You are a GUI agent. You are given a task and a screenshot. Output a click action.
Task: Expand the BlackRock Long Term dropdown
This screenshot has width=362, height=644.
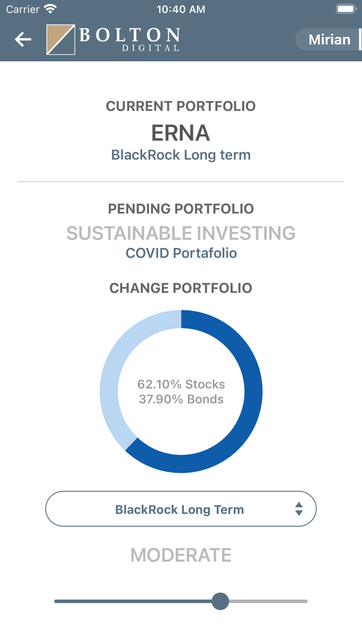[180, 509]
